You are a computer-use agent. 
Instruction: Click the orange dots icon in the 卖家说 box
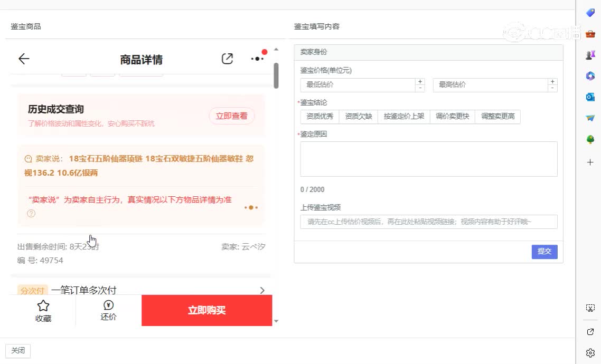coord(251,207)
